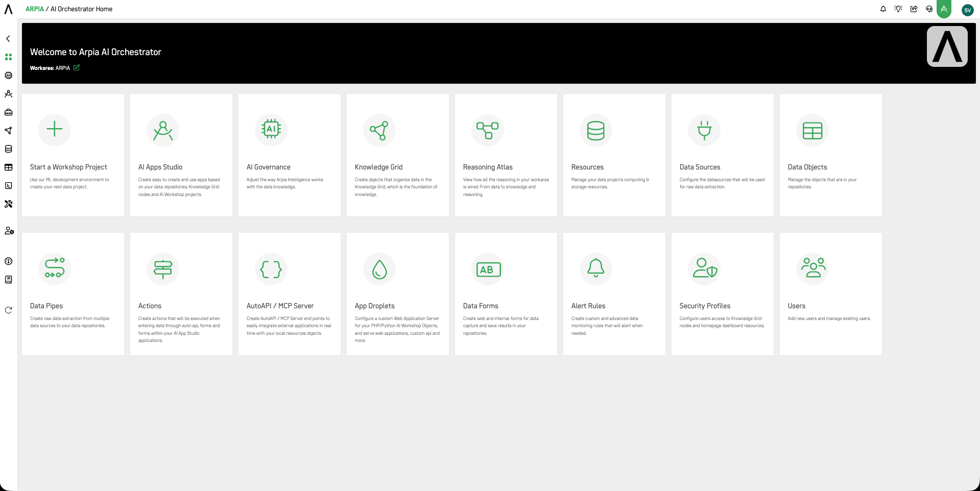980x491 pixels.
Task: Open the Reasoning Atlas title link
Action: 488,167
